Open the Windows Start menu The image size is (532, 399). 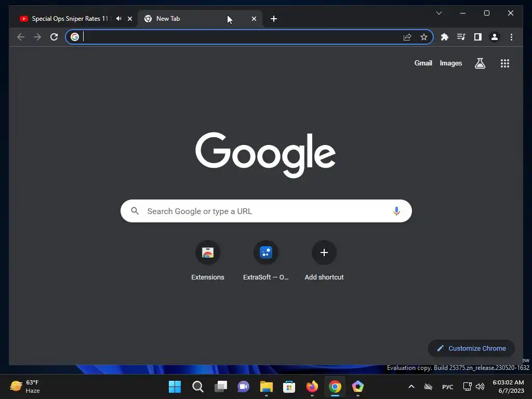(x=175, y=387)
